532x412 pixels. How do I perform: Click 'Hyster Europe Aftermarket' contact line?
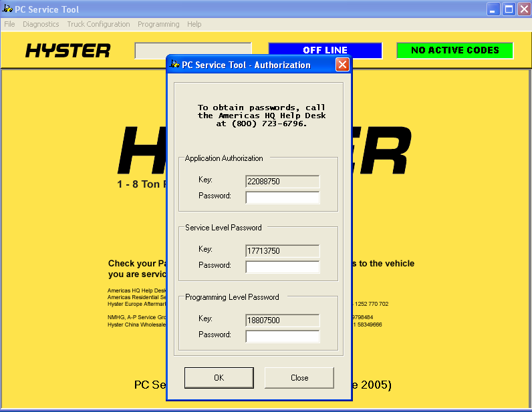coord(137,304)
